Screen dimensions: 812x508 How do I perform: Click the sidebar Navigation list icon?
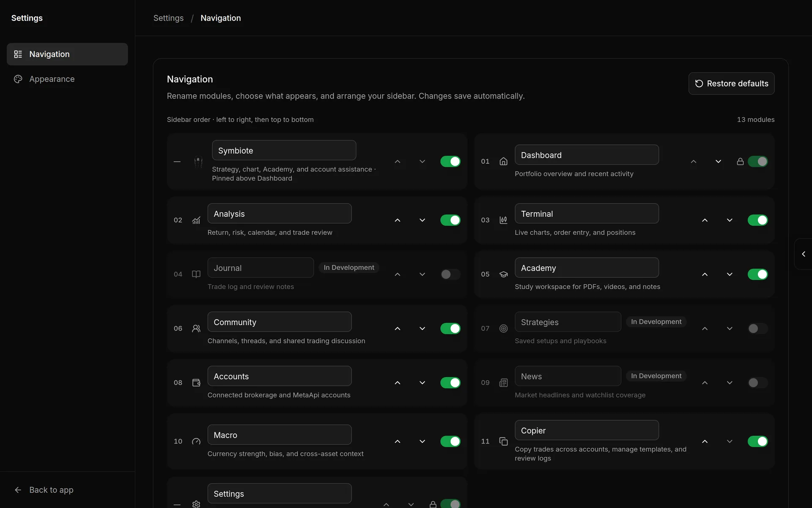coord(18,54)
